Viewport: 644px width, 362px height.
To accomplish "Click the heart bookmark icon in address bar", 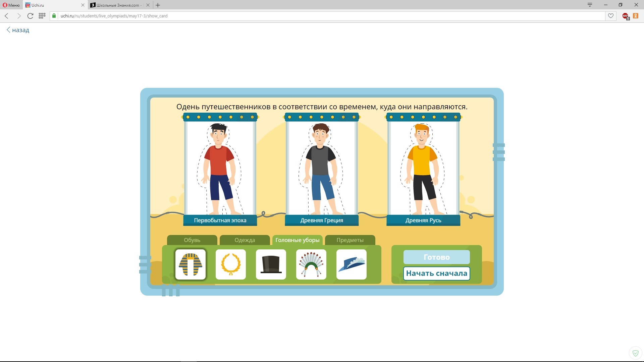I will click(610, 16).
